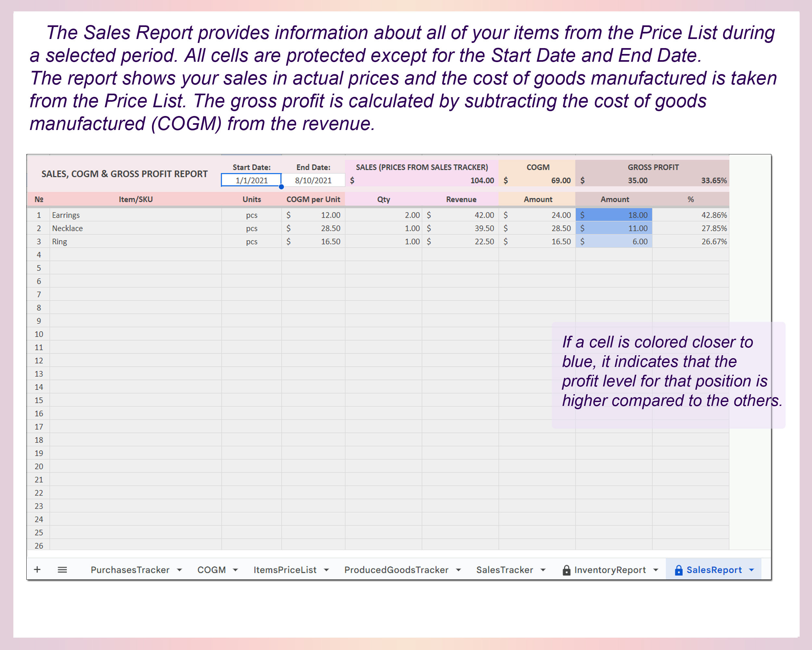Viewport: 812px width, 650px height.
Task: Select the Start Date input cell
Action: pyautogui.click(x=251, y=180)
